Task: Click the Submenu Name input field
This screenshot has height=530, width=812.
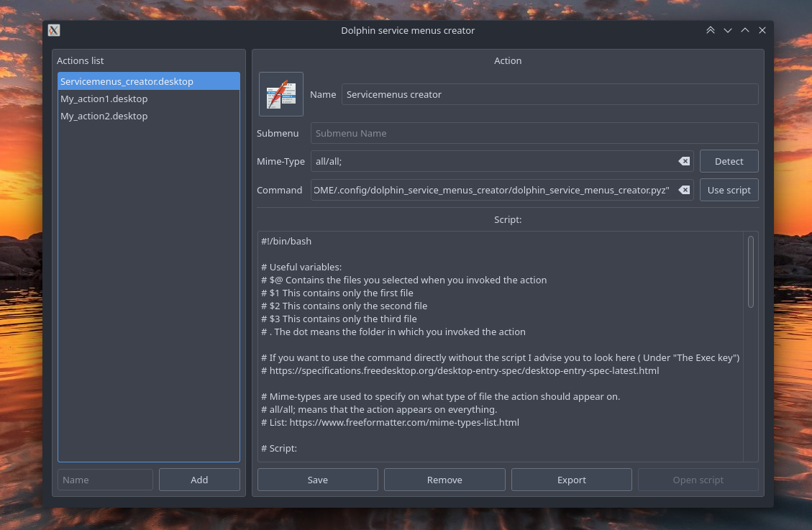Action: 534,133
